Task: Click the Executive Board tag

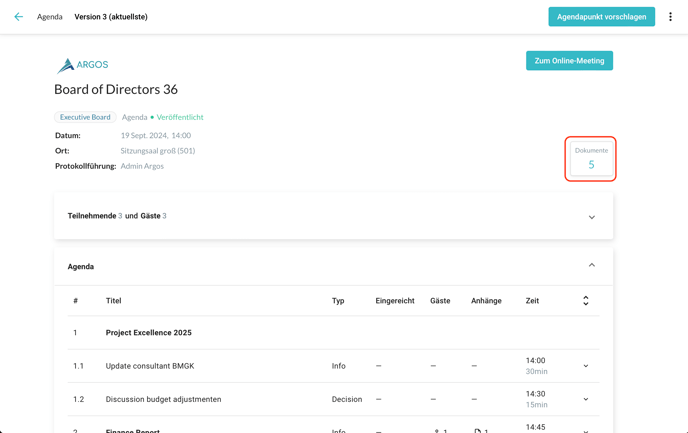Action: click(85, 117)
